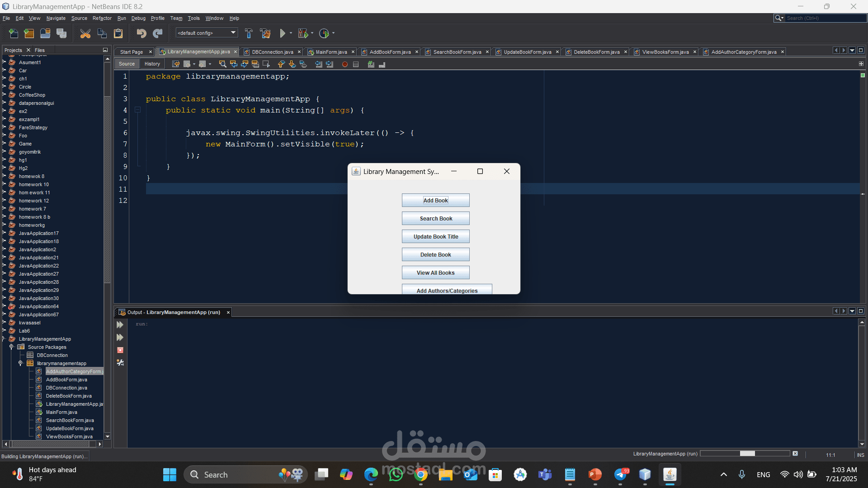Open the Debug Project dropdown arrow
The width and height of the screenshot is (868, 488).
tap(312, 33)
